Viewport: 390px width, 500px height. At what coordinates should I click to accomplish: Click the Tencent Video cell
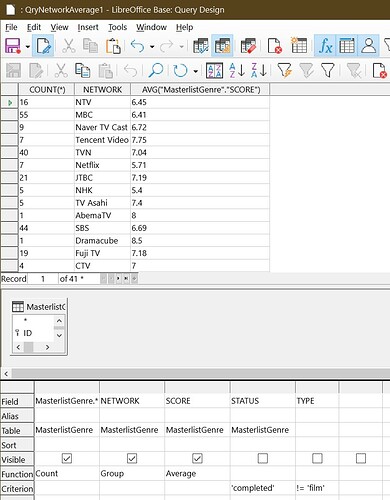(102, 140)
